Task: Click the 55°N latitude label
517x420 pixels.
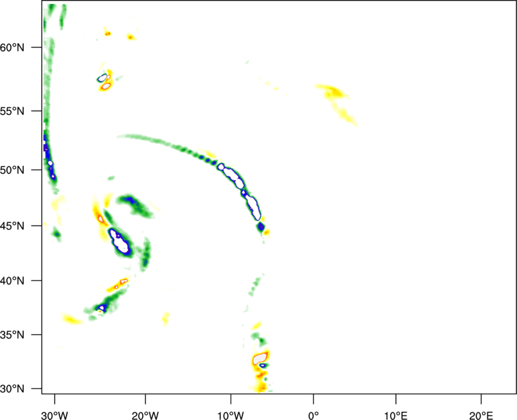Action: tap(12, 111)
